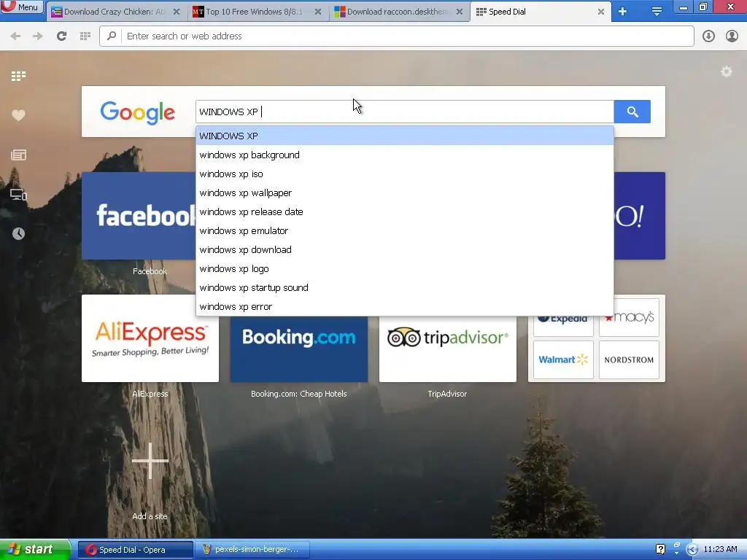Close the Top 10 Free Windows tab
Viewport: 747px width, 560px height.
click(x=318, y=12)
